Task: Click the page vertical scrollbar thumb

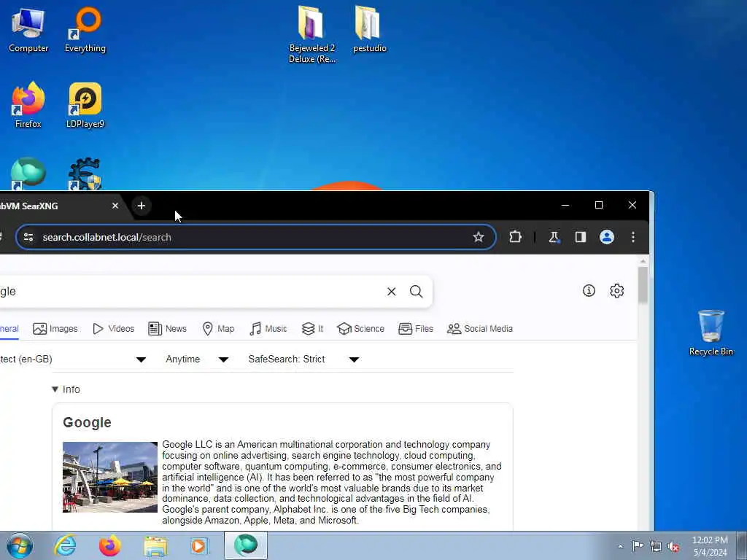Action: click(643, 285)
